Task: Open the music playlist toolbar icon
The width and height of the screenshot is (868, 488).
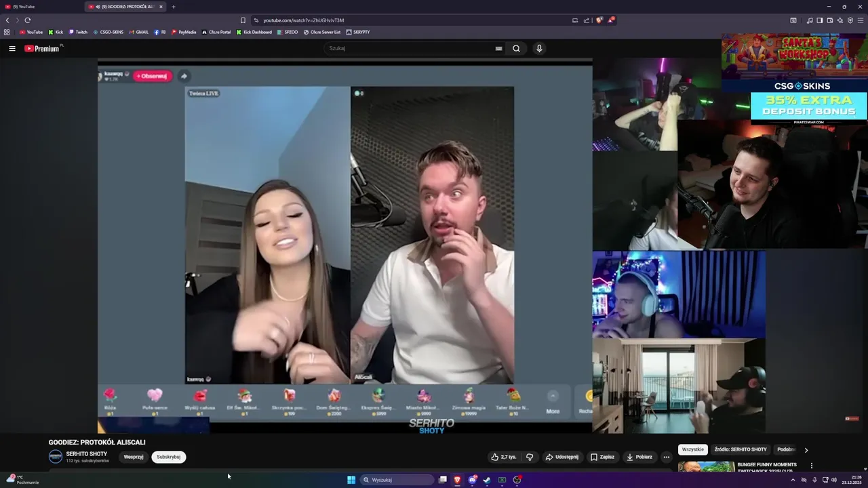Action: pos(810,20)
